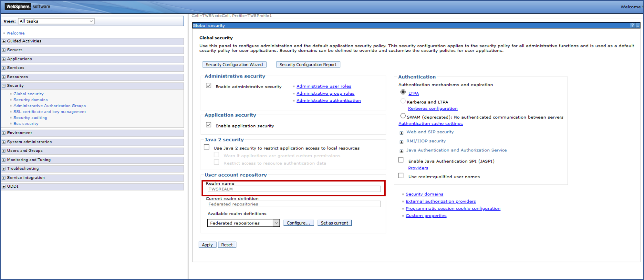
Task: Open Kerberos configuration link
Action: (433, 109)
